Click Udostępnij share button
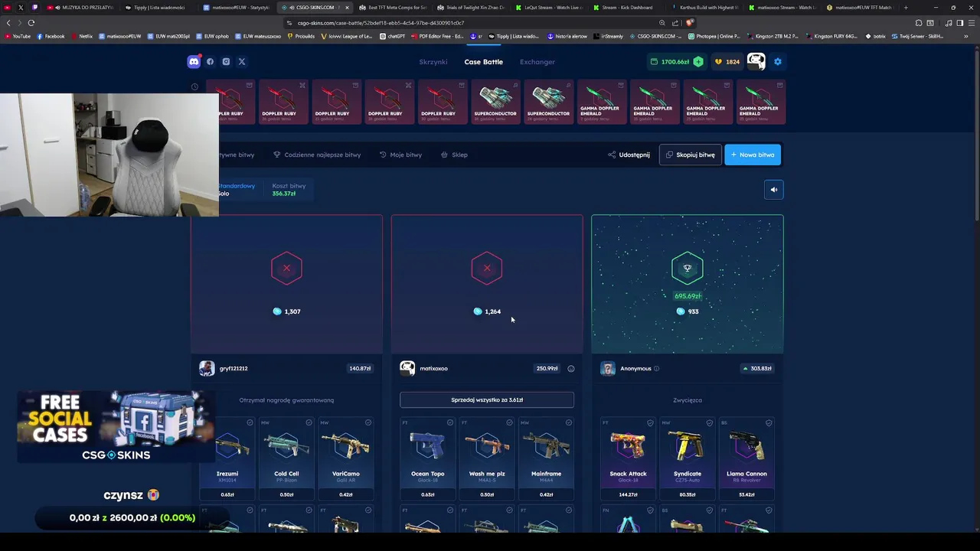 tap(629, 155)
